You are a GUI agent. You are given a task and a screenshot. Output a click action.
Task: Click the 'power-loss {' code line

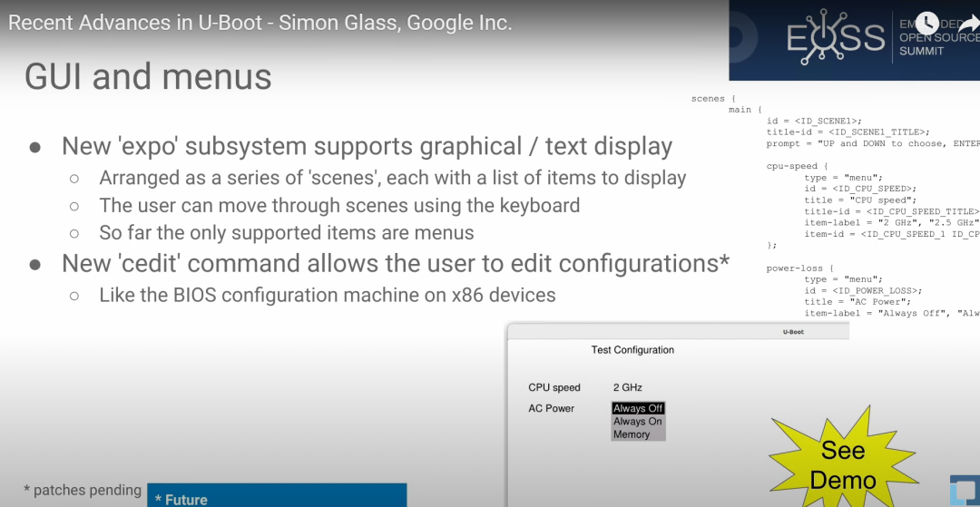(800, 268)
